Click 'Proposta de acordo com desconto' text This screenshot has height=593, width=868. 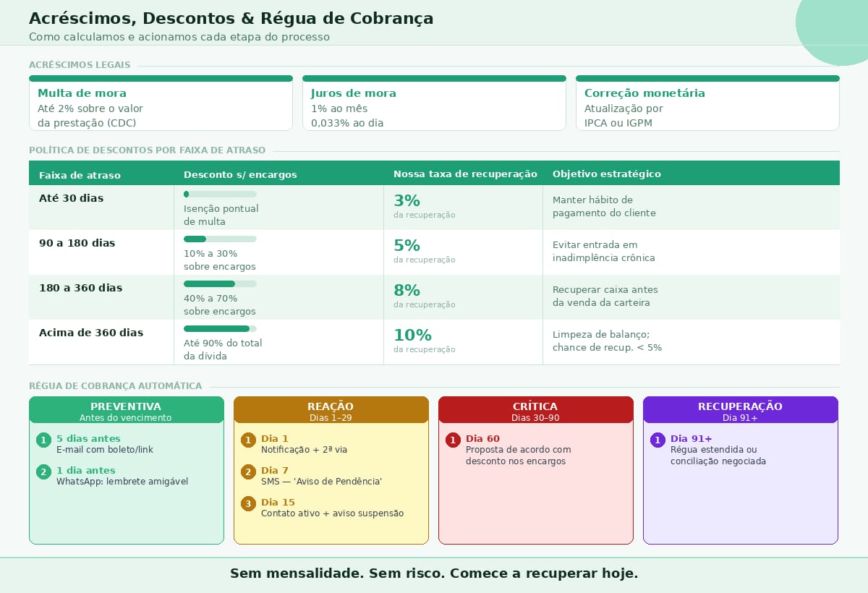[x=518, y=456]
